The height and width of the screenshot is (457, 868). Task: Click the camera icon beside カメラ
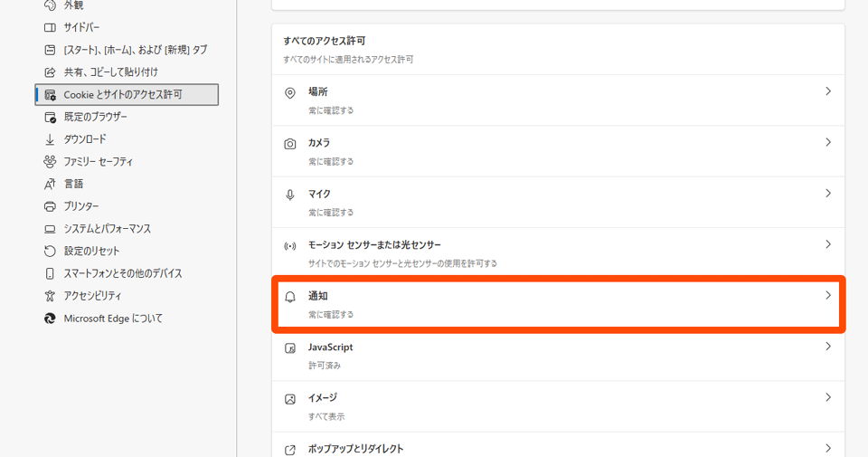290,144
